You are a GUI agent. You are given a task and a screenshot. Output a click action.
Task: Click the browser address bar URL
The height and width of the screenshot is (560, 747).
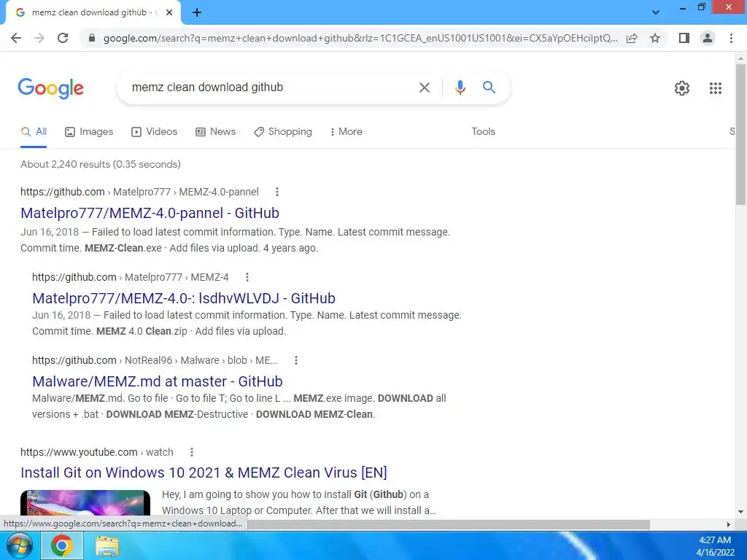click(360, 38)
